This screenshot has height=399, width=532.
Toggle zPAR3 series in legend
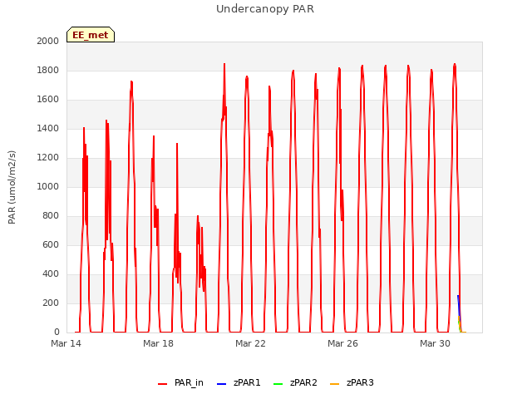pyautogui.click(x=352, y=382)
